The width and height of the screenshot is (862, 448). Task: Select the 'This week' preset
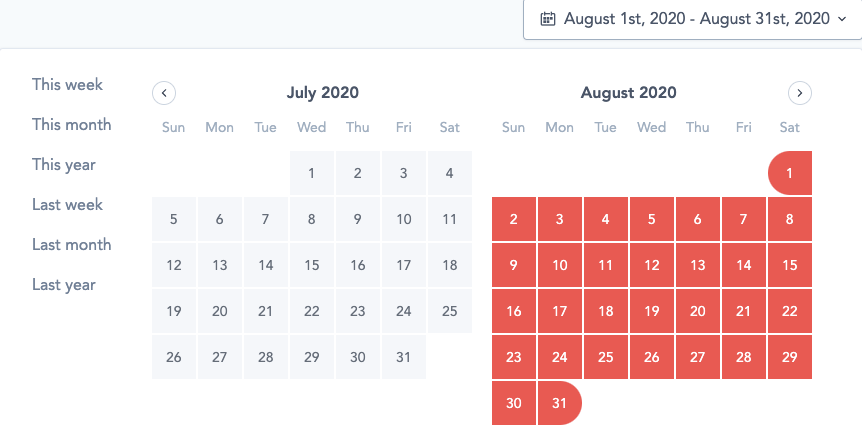coord(67,85)
